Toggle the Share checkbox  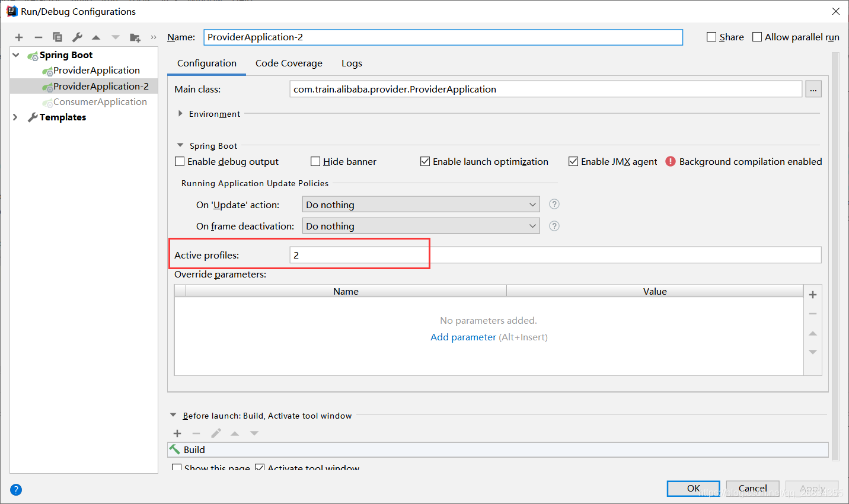coord(711,37)
